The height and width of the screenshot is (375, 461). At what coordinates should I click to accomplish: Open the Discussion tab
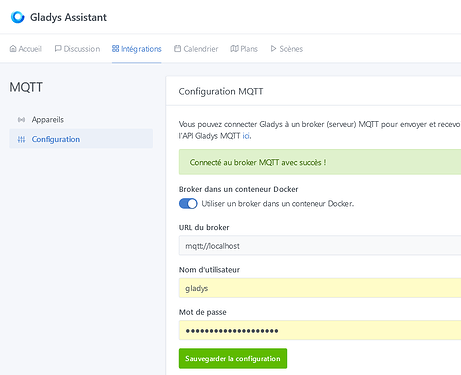(x=77, y=49)
